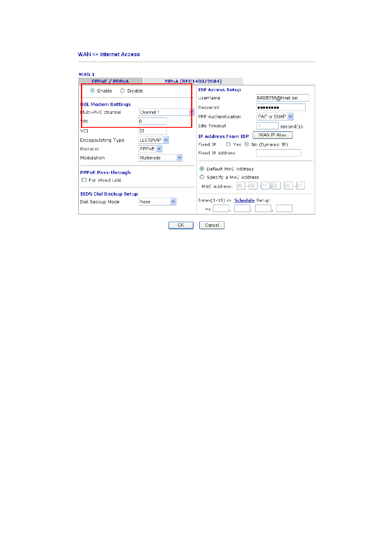Click the WAN IP Alias button
392x555 pixels.
272,135
